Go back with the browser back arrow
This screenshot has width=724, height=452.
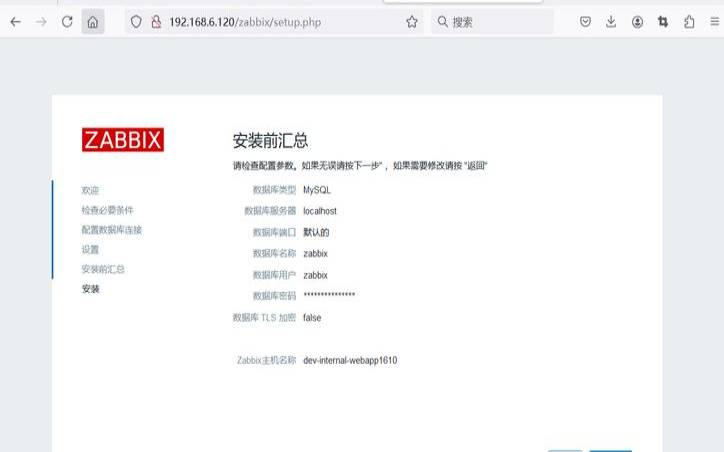pyautogui.click(x=15, y=22)
